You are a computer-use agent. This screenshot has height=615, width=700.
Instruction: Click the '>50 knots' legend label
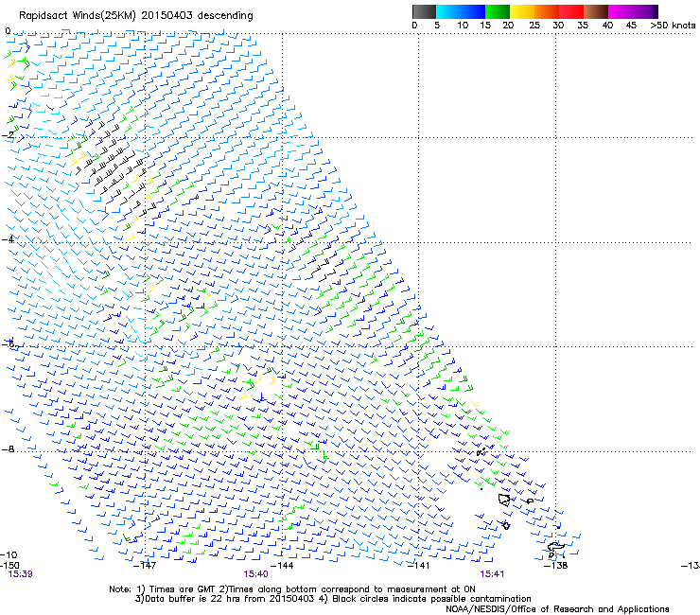click(x=673, y=26)
